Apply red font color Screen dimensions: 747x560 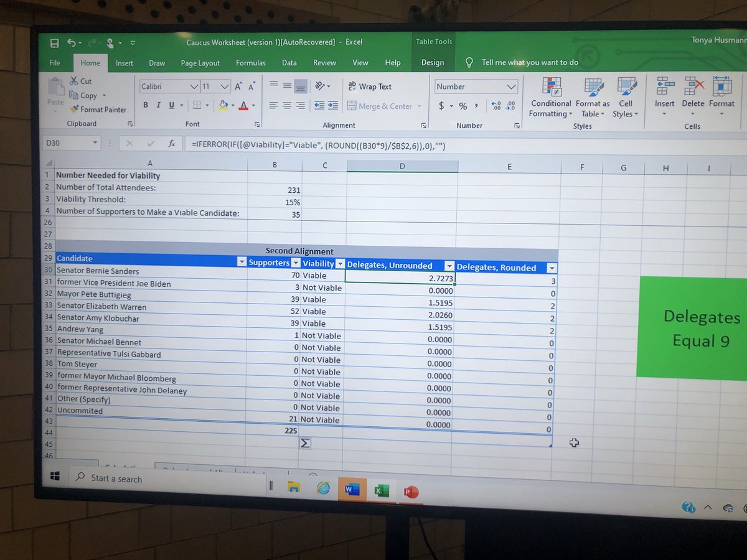(244, 106)
